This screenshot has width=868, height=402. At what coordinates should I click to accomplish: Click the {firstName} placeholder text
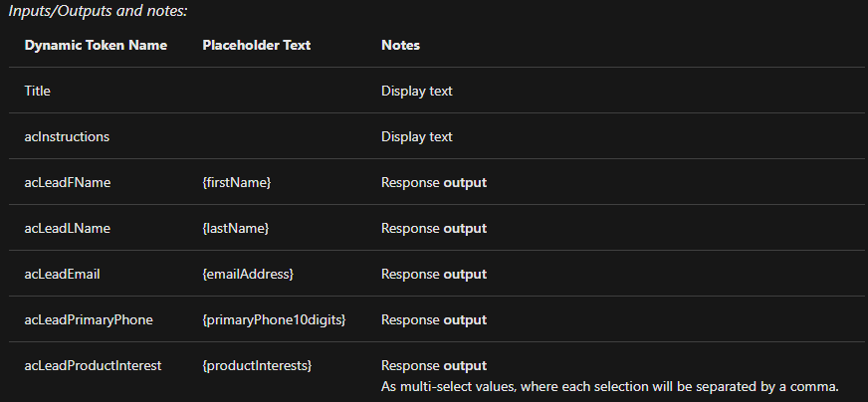point(237,183)
